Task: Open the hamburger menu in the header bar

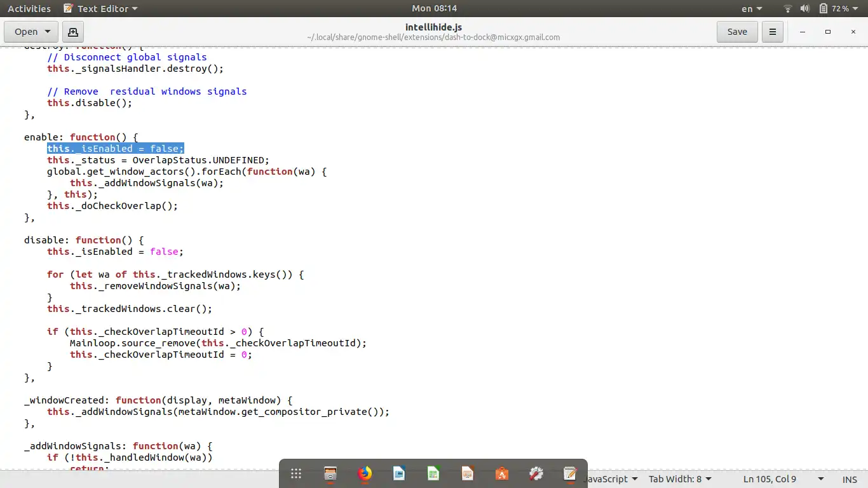Action: coord(773,32)
